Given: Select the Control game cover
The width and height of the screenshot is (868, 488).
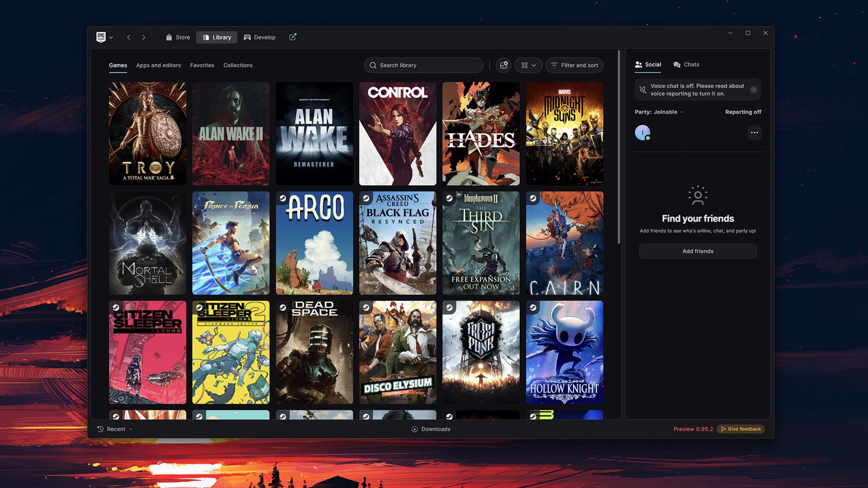Looking at the screenshot, I should pyautogui.click(x=398, y=134).
